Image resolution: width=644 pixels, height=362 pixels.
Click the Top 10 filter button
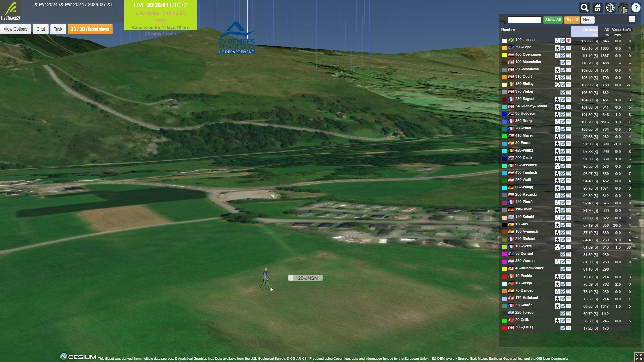pos(572,20)
